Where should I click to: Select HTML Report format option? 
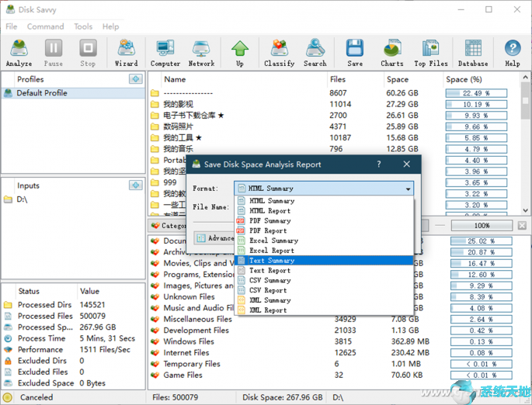click(325, 211)
